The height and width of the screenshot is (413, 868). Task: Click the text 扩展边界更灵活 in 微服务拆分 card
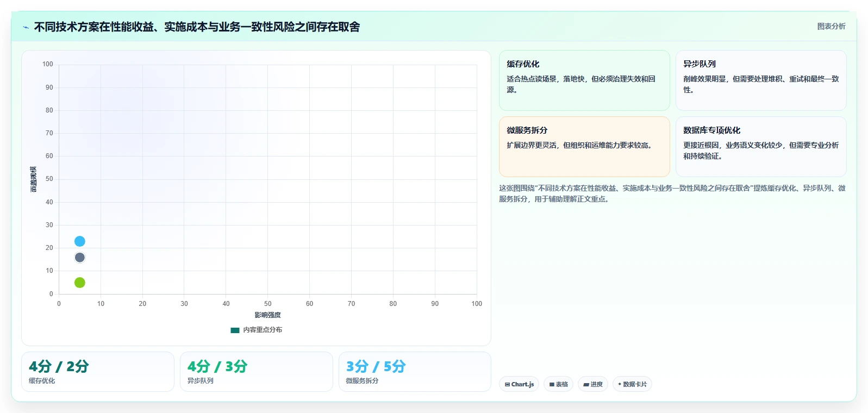[532, 145]
